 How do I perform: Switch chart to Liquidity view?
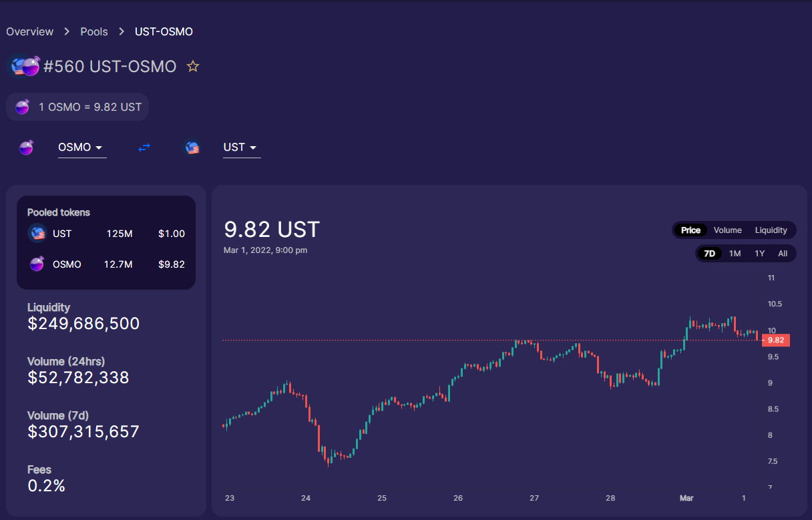(x=771, y=230)
